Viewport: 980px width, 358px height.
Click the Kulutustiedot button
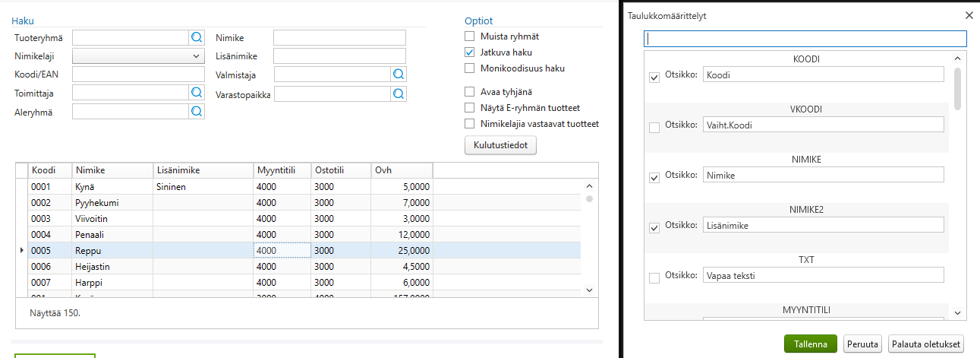(500, 145)
